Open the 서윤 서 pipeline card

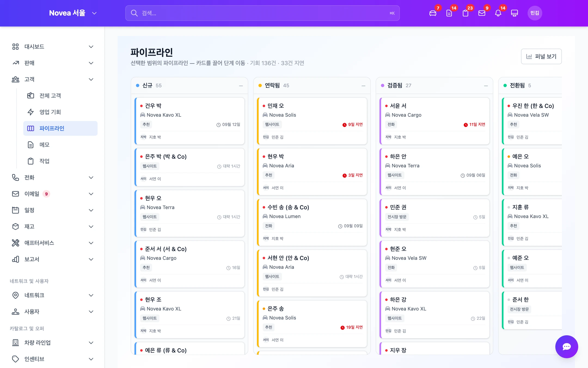[434, 121]
